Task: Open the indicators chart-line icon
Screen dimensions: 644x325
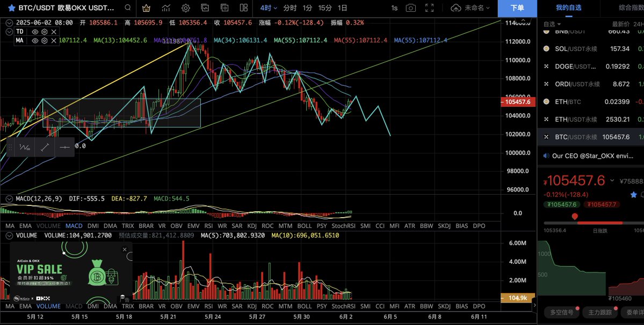Action: (166, 8)
